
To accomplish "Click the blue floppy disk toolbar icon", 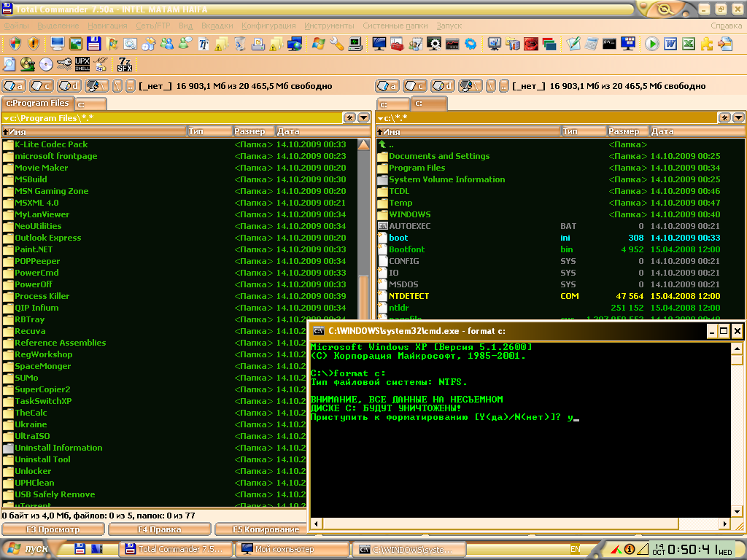I will coord(93,44).
